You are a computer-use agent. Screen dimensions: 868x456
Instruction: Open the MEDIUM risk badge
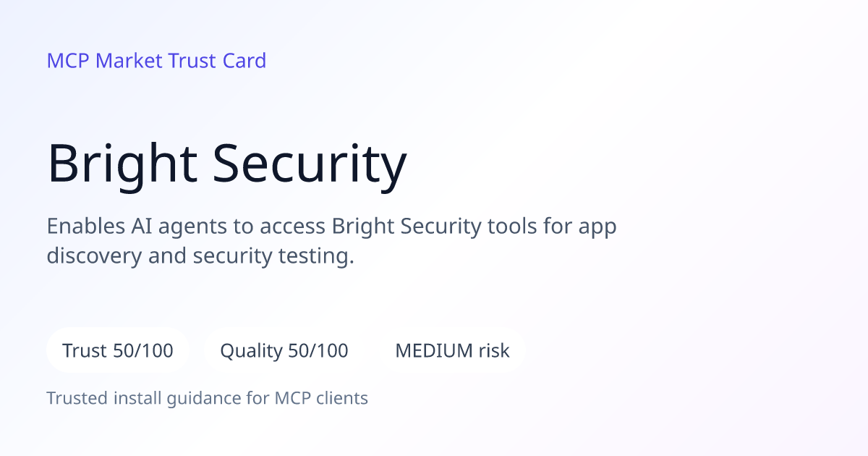coord(452,351)
